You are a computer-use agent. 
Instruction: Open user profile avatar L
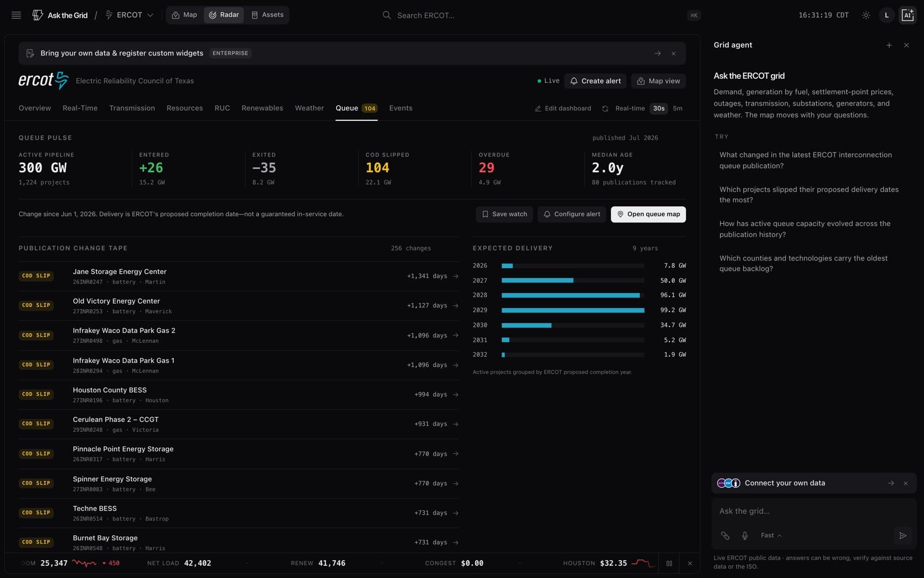pos(886,15)
